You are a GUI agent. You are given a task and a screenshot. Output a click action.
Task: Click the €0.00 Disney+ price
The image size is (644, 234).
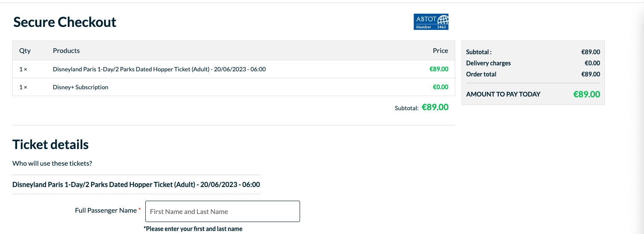click(441, 87)
